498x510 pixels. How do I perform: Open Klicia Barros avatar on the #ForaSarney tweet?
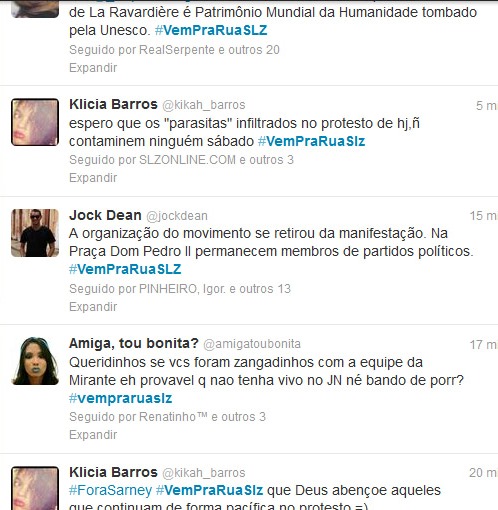pyautogui.click(x=35, y=488)
